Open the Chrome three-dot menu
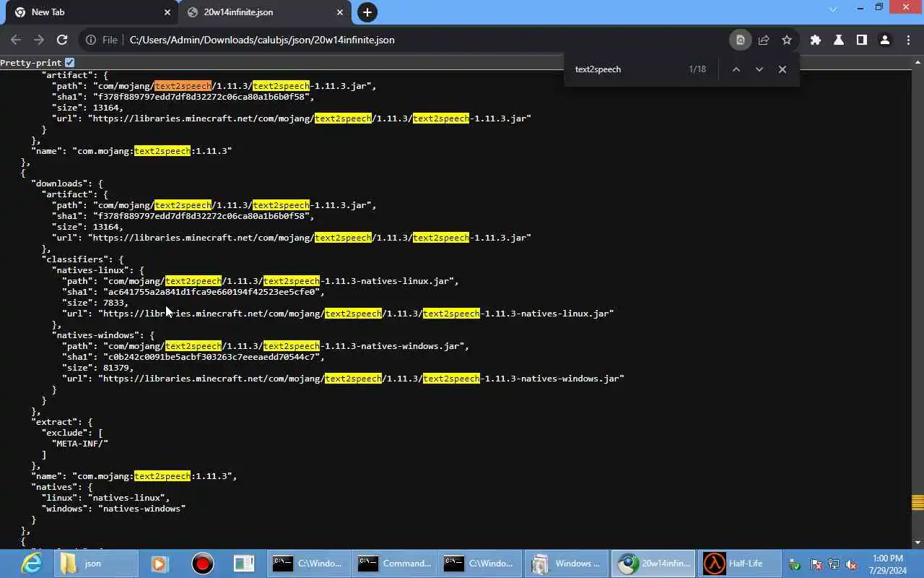924x578 pixels. point(908,40)
